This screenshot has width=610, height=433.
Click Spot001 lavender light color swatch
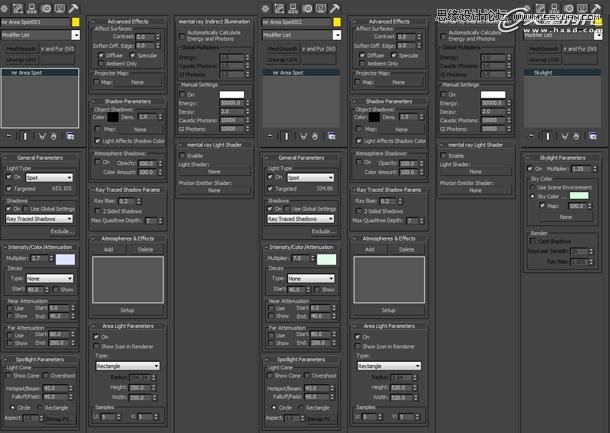pyautogui.click(x=65, y=259)
